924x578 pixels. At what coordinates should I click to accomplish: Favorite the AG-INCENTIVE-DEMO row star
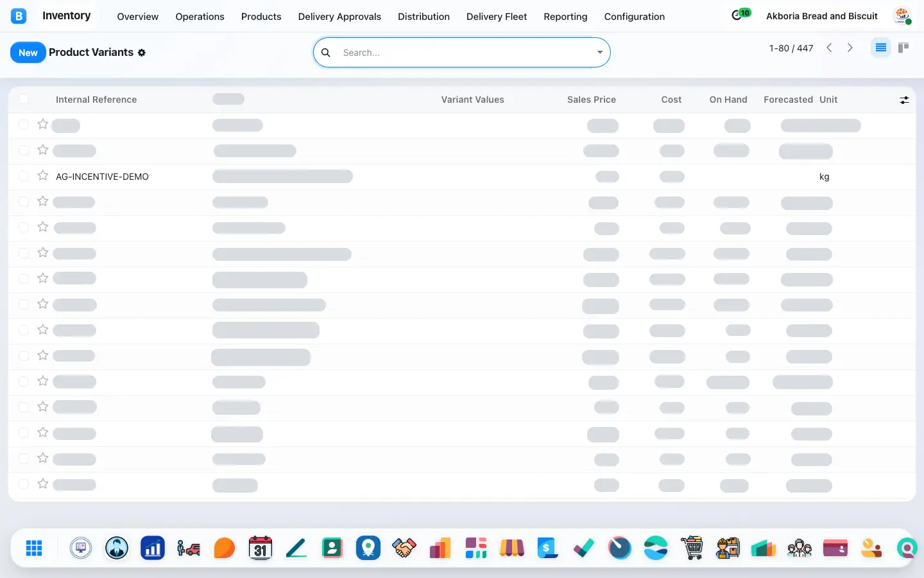pyautogui.click(x=43, y=175)
